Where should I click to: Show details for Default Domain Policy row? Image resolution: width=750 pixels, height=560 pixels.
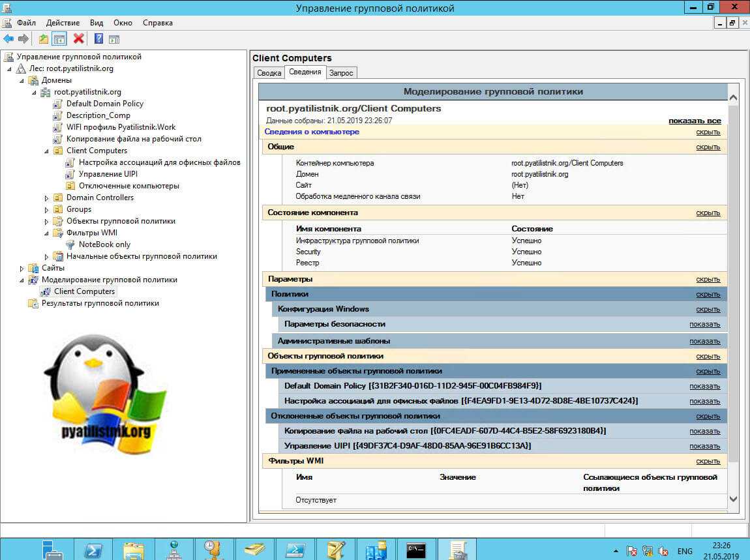click(x=704, y=387)
